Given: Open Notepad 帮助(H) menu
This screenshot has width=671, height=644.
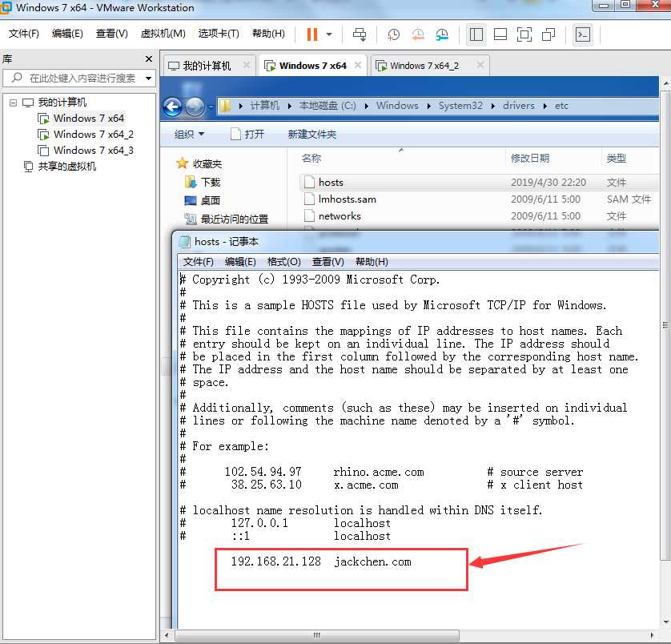Looking at the screenshot, I should [372, 262].
